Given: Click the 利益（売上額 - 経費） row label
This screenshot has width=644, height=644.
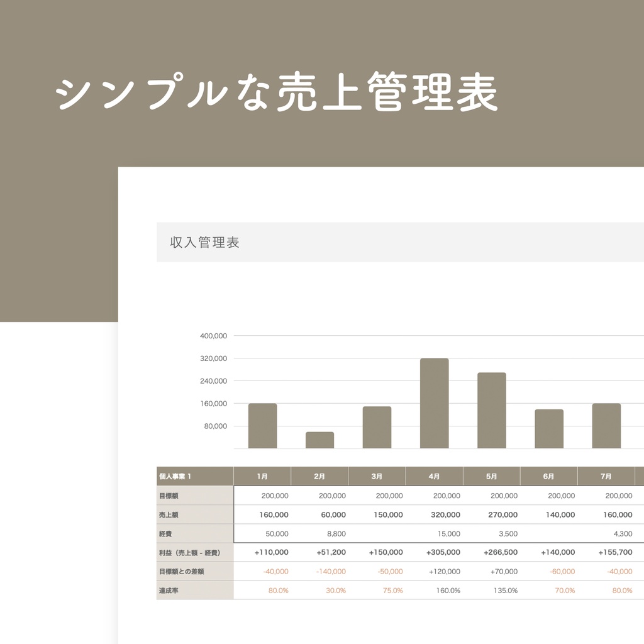Looking at the screenshot, I should (195, 552).
